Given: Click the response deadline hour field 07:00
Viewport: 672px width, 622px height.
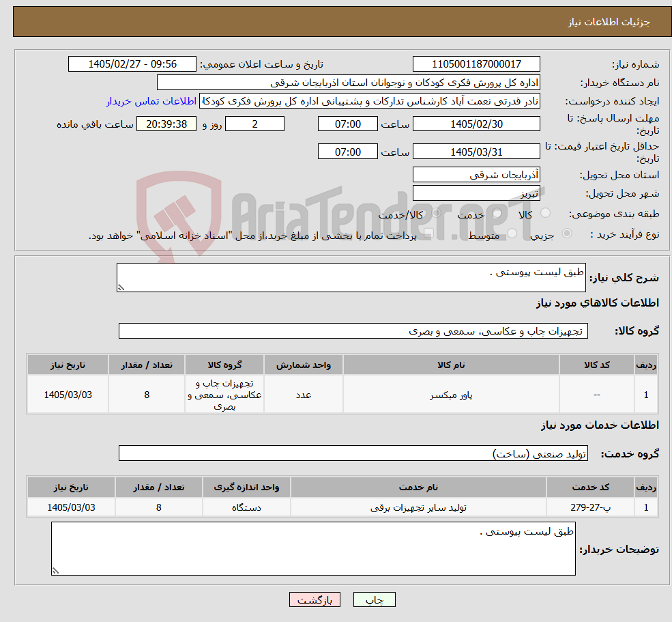Looking at the screenshot, I should (x=347, y=124).
